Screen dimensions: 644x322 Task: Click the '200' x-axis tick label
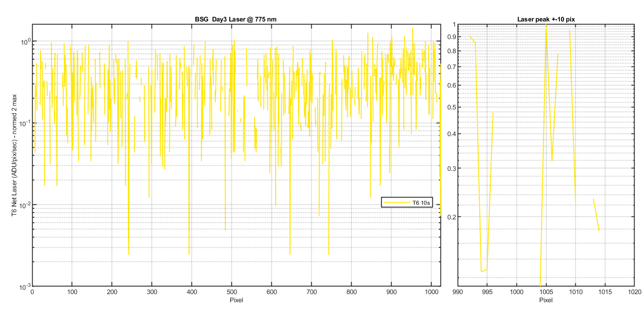click(x=112, y=292)
